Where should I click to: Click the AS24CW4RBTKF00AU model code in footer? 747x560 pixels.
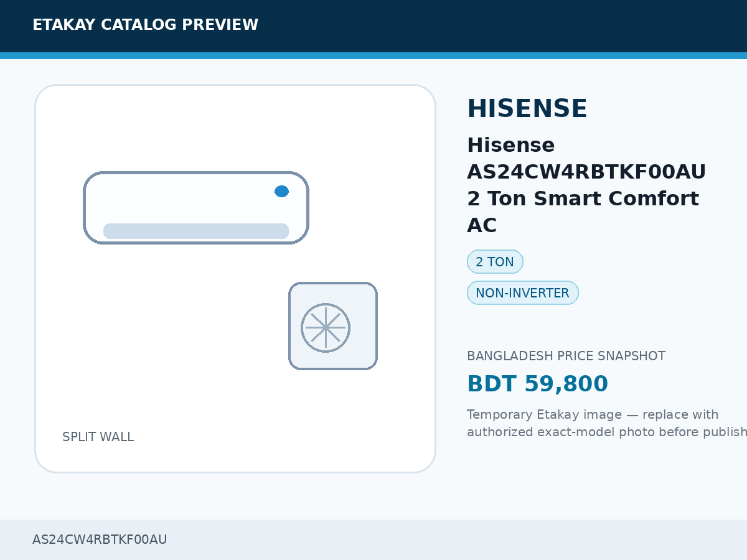(x=100, y=539)
